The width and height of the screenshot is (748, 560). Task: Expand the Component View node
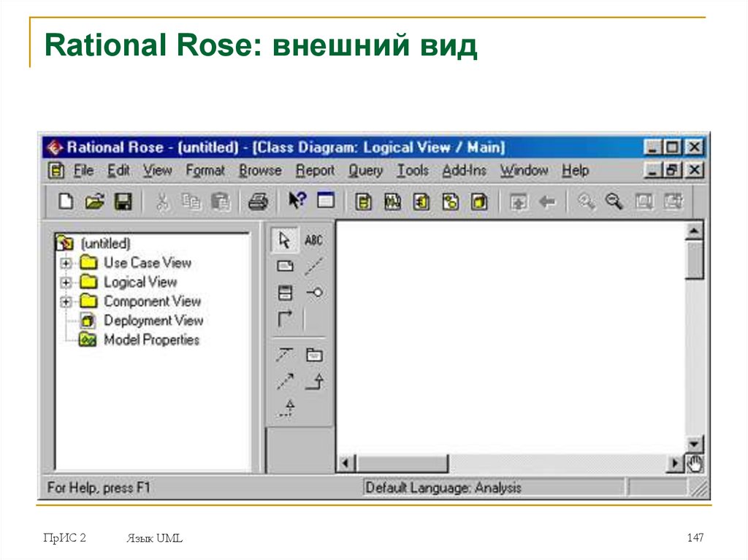[x=66, y=302]
